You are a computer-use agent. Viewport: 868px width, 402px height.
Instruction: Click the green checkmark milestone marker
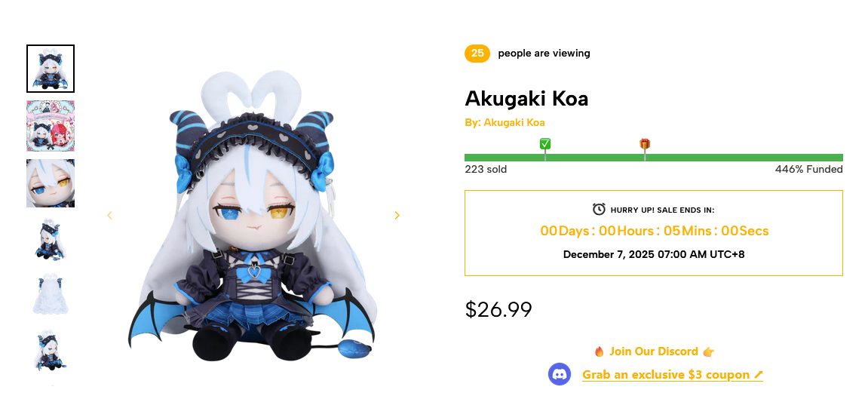pyautogui.click(x=545, y=145)
